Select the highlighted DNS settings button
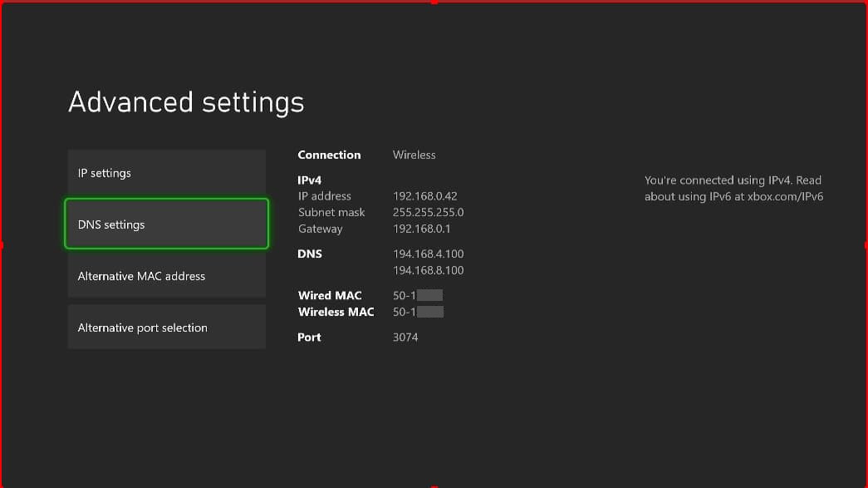 [x=167, y=224]
